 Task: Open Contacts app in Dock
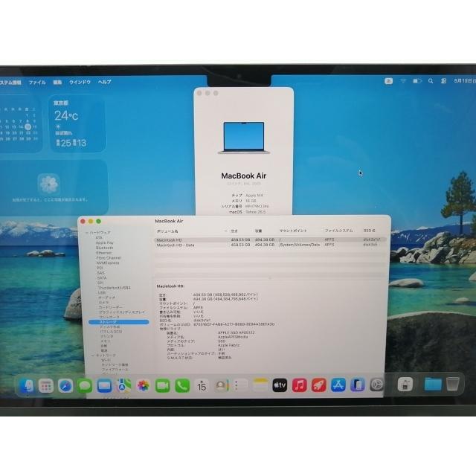click(222, 386)
